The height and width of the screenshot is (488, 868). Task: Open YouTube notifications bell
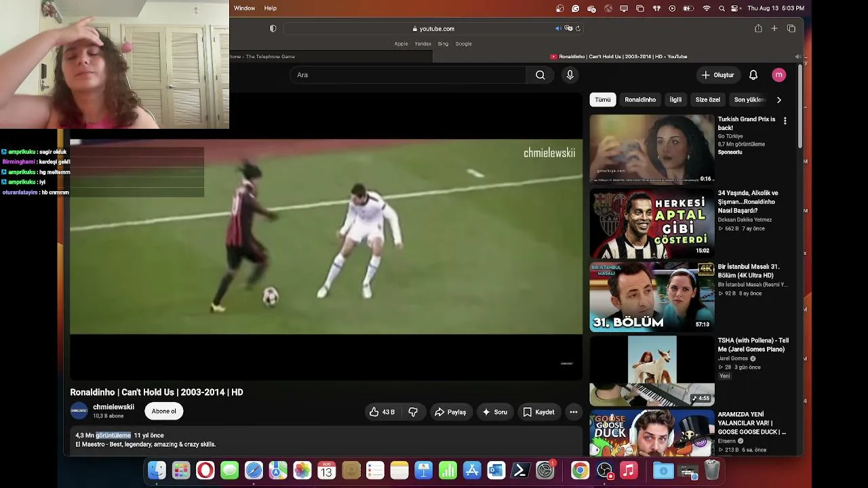[753, 75]
